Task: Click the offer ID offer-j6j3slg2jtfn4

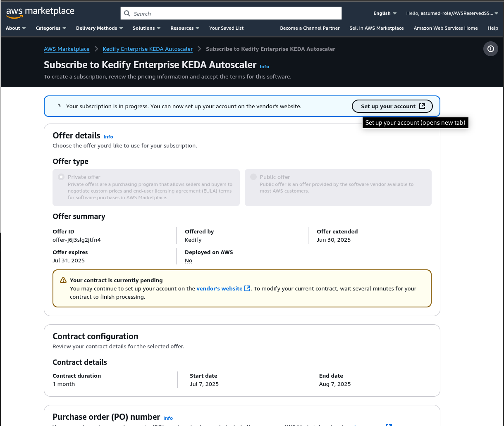Action: tap(77, 240)
